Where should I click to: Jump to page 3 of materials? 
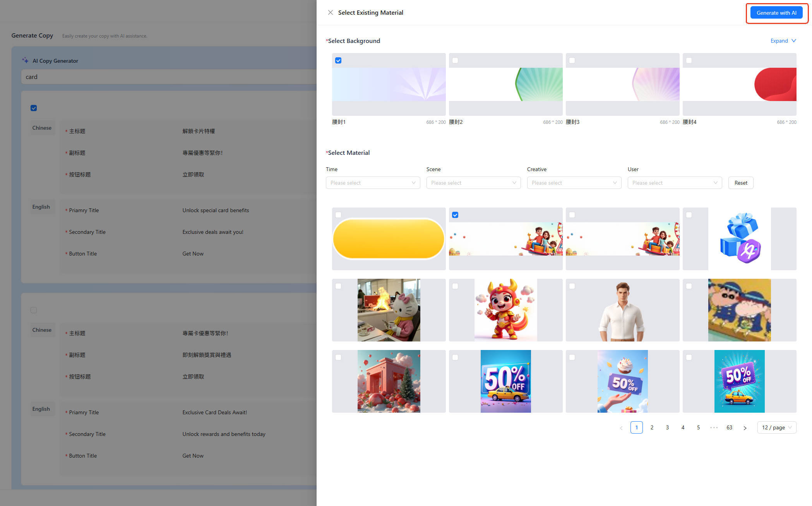[667, 427]
